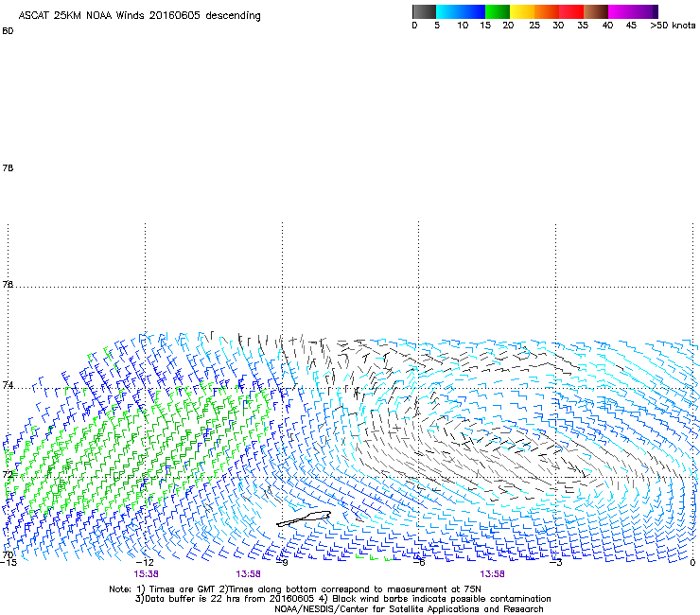
Task: Click the longitude label -15 at bottom left
Action: [x=9, y=562]
